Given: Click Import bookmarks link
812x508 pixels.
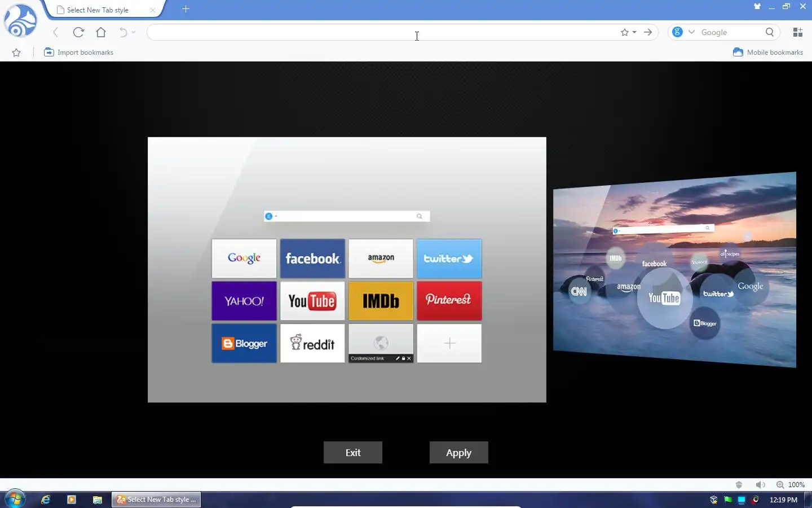Looking at the screenshot, I should pyautogui.click(x=79, y=52).
